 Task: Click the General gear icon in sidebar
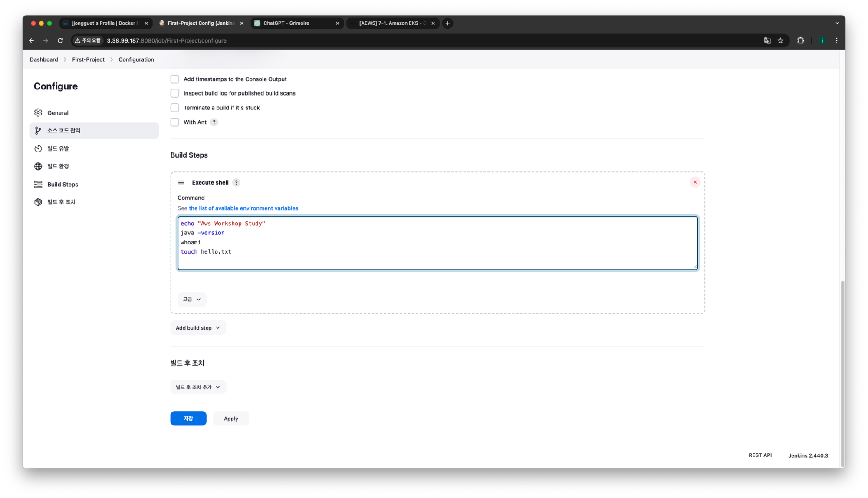pos(38,113)
